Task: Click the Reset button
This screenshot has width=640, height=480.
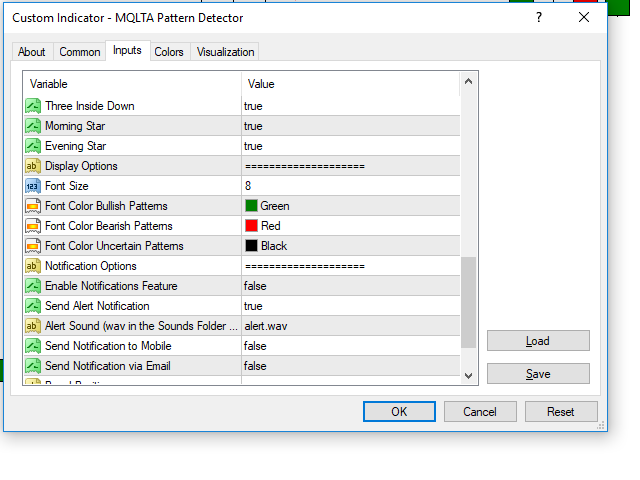Action: (x=561, y=412)
